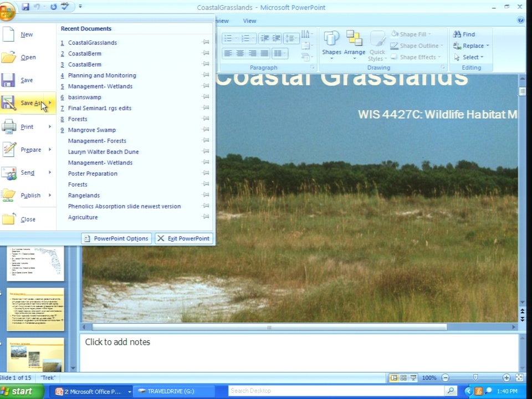Open the Quick Styles gallery
Viewport: 532px width, 399px height.
pyautogui.click(x=377, y=46)
